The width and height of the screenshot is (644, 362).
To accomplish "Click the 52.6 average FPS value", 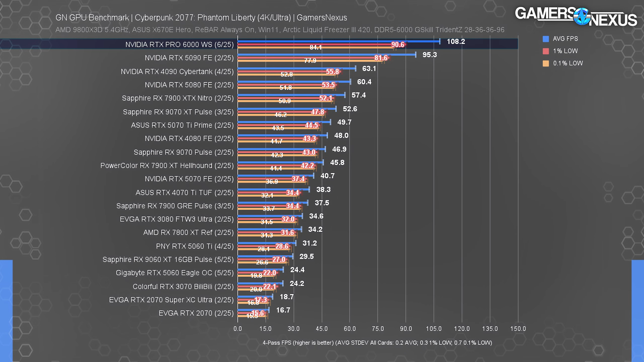I will (350, 109).
